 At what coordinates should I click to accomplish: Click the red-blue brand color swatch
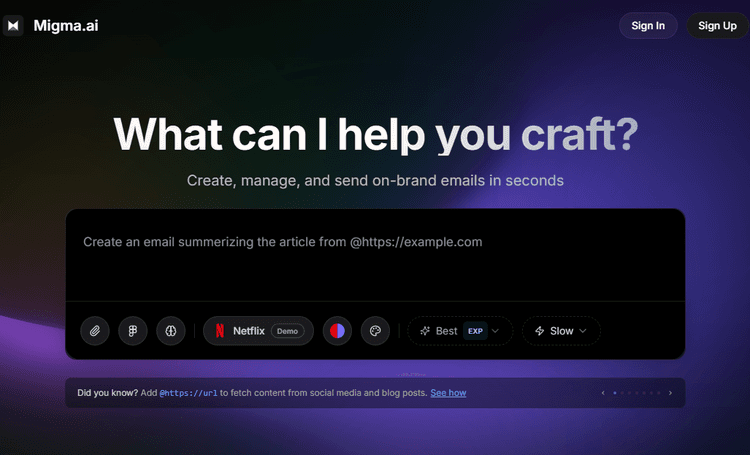click(338, 331)
